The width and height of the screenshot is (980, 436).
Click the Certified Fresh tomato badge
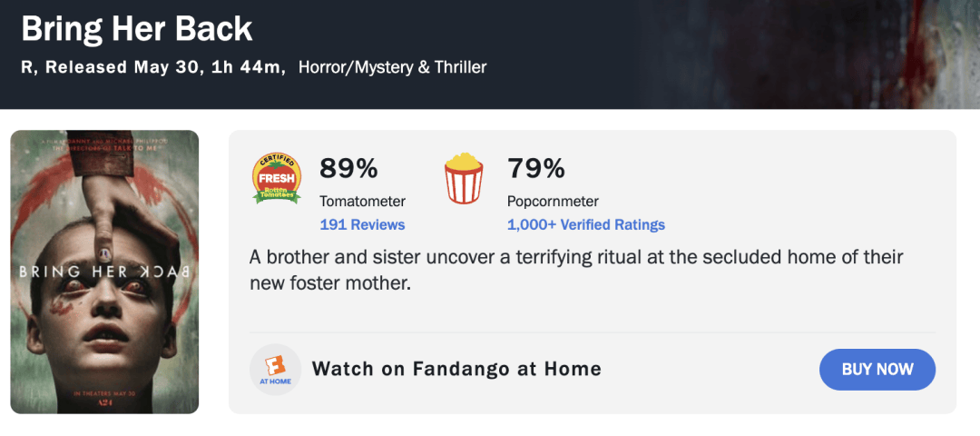276,179
